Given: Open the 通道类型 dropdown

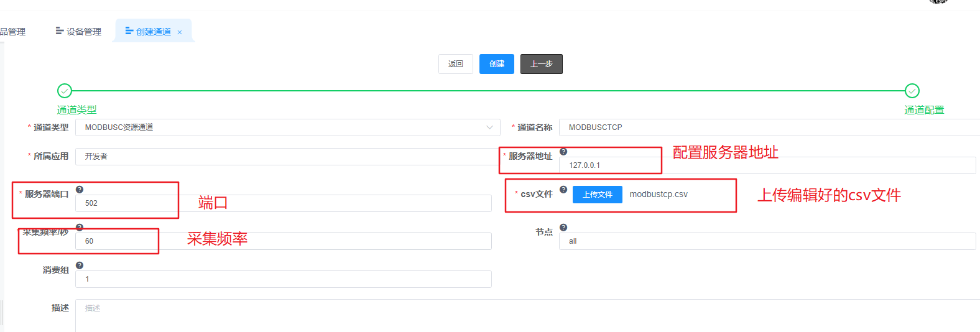Looking at the screenshot, I should 288,127.
